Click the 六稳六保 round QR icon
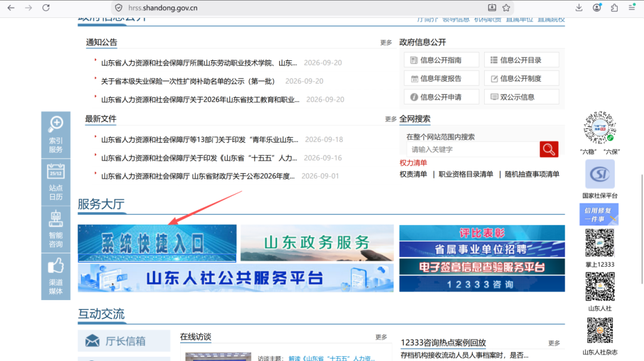The image size is (644, 361). point(600,128)
